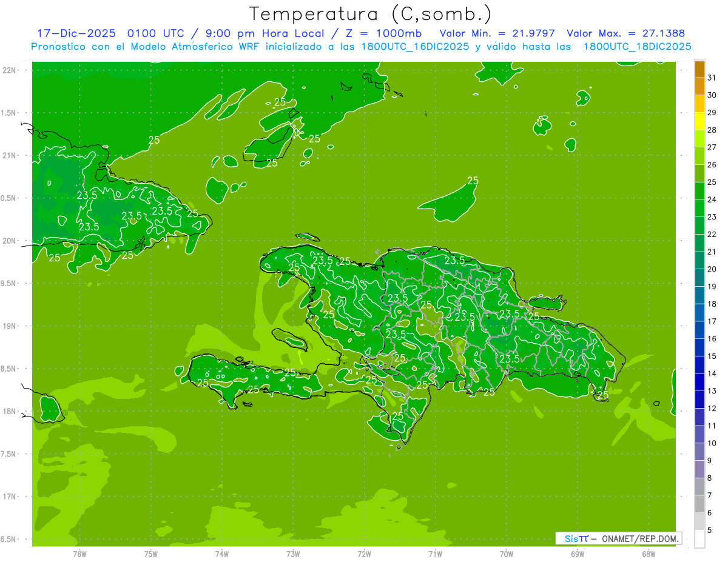Click the '75W' longitude axis label

coord(151,554)
